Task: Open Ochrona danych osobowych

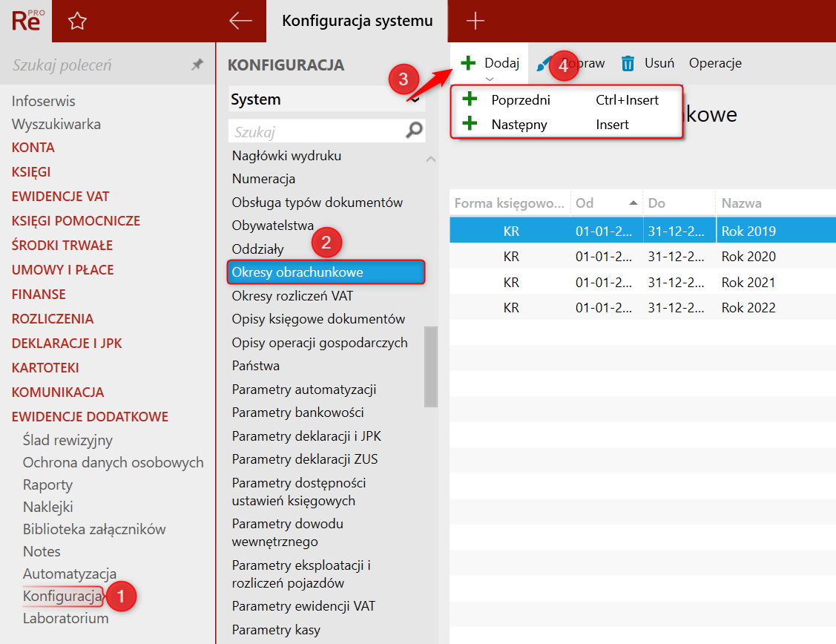Action: click(x=113, y=462)
